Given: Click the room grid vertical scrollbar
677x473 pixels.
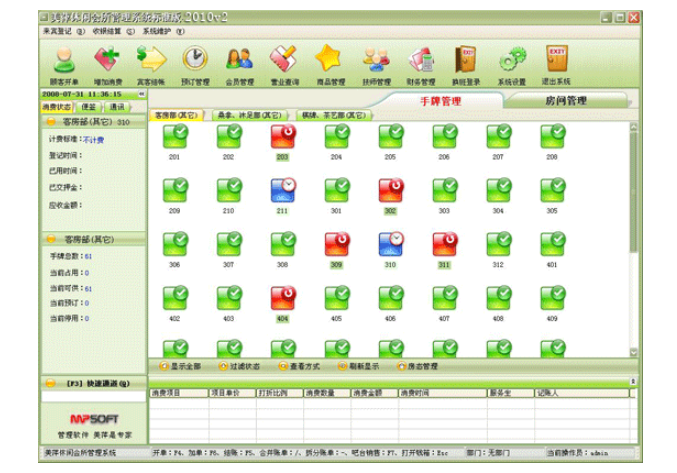Looking at the screenshot, I should [632, 240].
